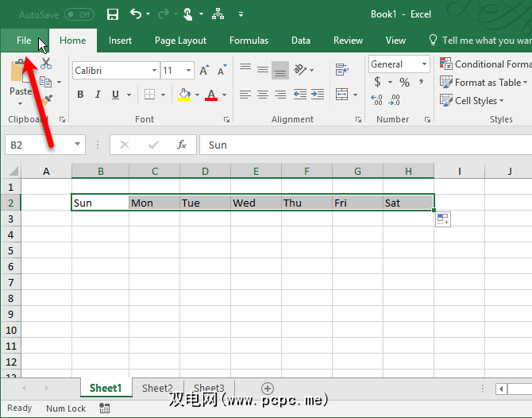Expand the General number format dropdown

[424, 64]
